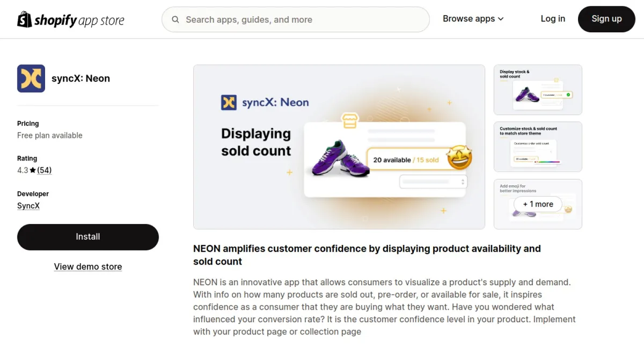Open the 54 reviews link
Viewport: 644px width, 349px height.
(x=45, y=170)
